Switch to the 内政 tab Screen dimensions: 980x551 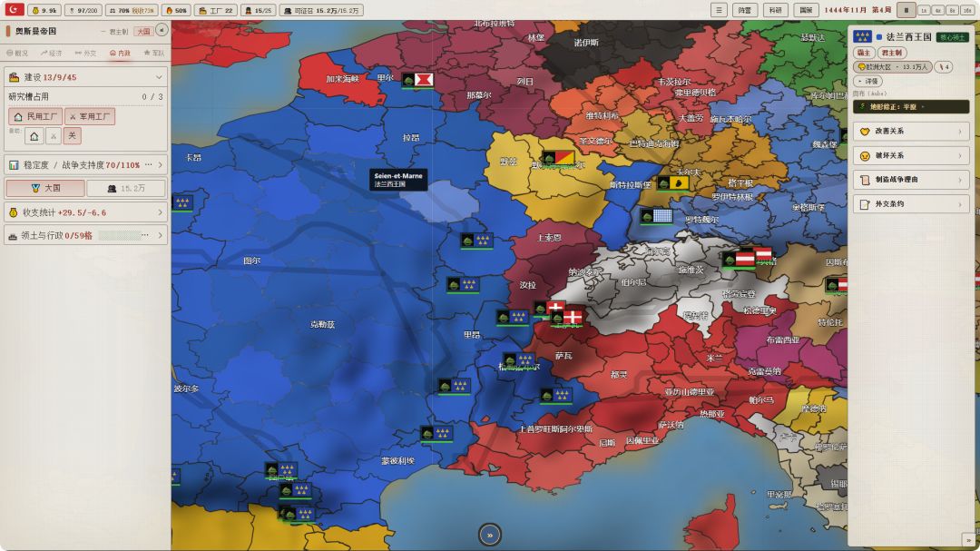[x=120, y=54]
